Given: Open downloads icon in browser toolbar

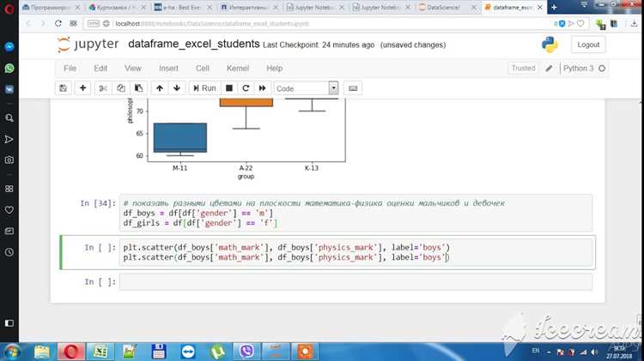Looking at the screenshot, I should coord(635,24).
